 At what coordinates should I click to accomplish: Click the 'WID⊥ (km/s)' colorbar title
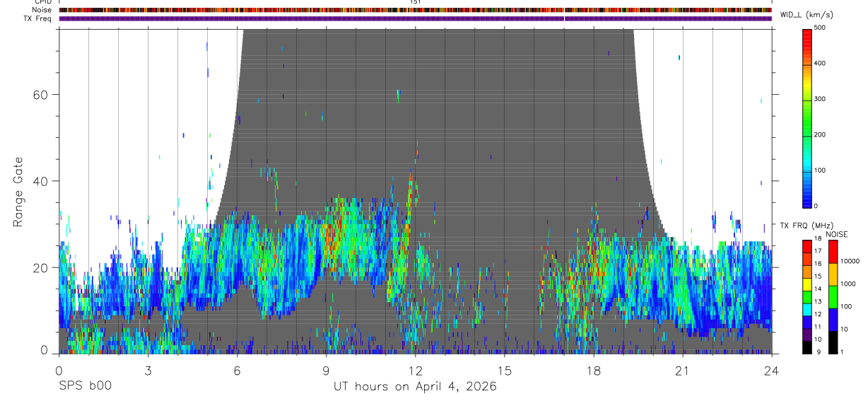pos(807,14)
